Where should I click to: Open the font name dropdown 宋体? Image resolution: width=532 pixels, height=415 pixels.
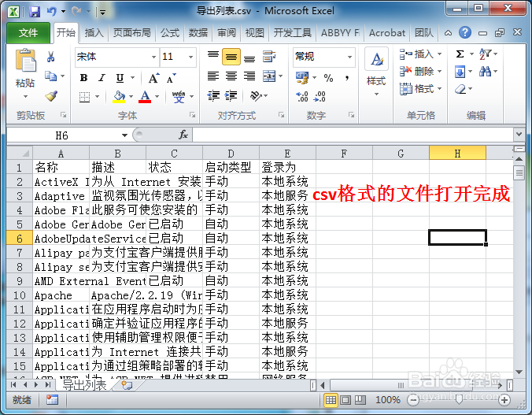coord(153,57)
